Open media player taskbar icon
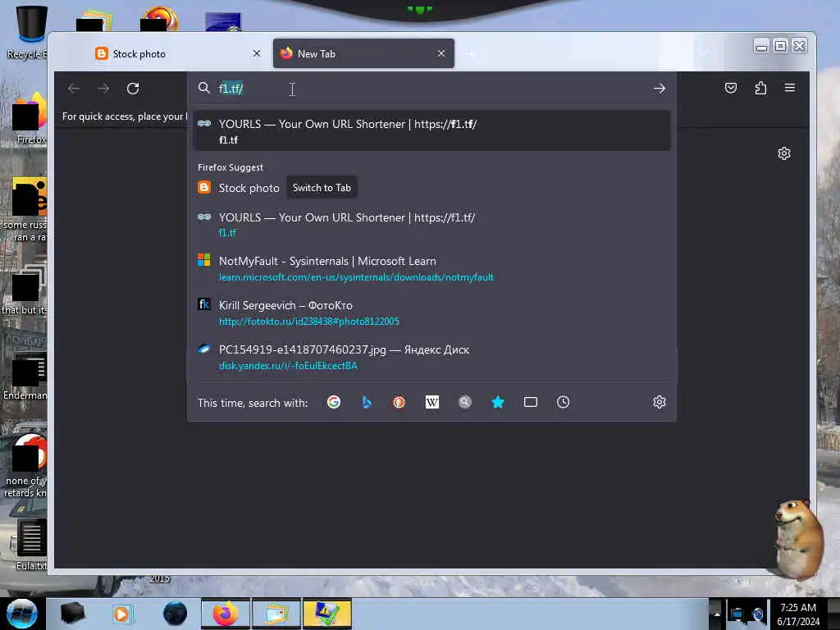Image resolution: width=840 pixels, height=630 pixels. [x=121, y=614]
